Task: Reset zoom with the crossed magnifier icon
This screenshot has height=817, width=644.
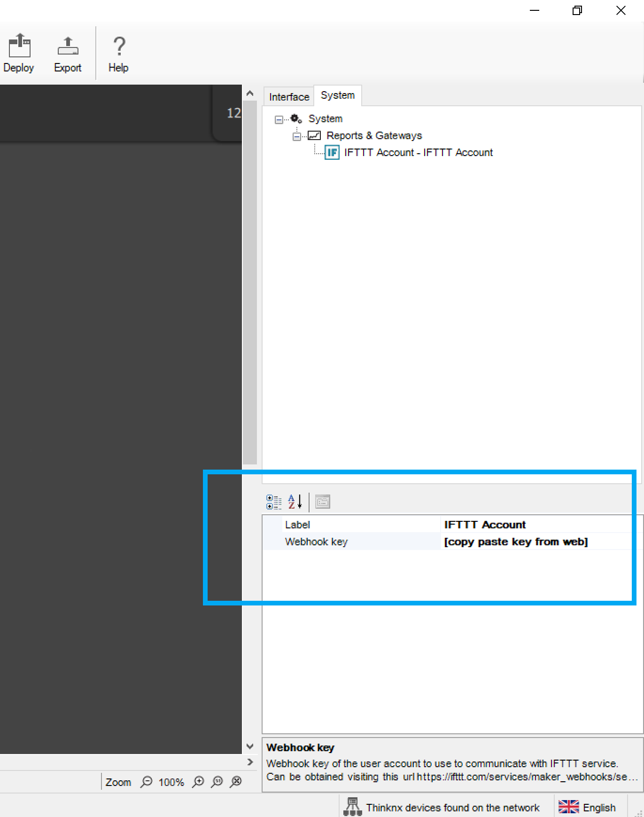Action: click(236, 782)
